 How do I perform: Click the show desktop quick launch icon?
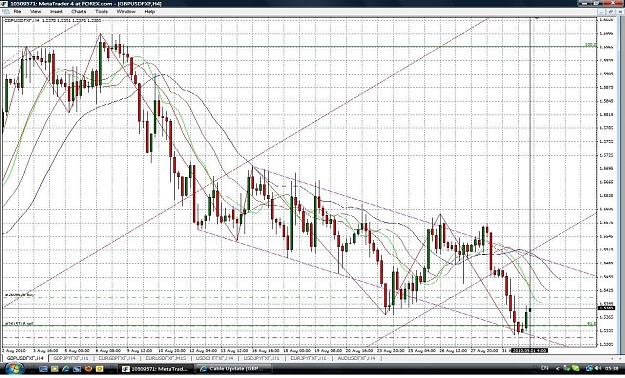click(x=43, y=368)
